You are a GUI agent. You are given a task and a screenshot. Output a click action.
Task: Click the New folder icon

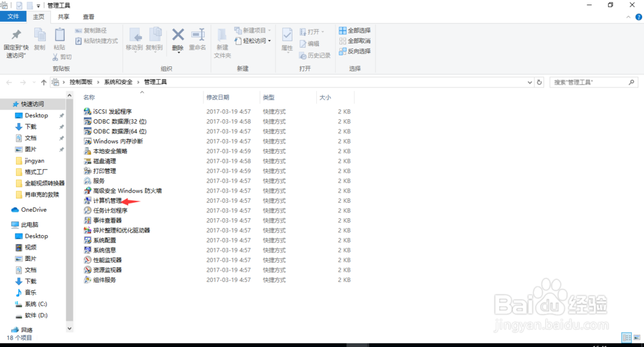tap(222, 35)
